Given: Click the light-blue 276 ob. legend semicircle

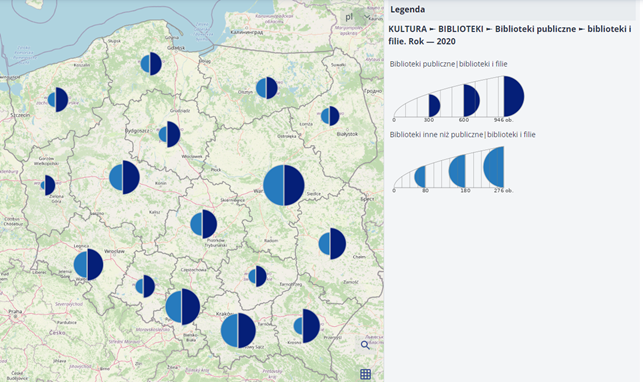Looking at the screenshot, I should point(494,167).
